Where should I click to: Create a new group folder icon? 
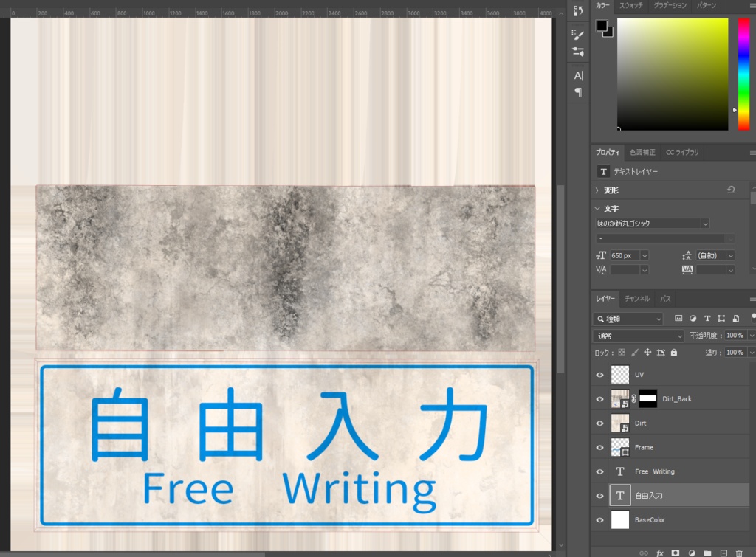(x=707, y=553)
